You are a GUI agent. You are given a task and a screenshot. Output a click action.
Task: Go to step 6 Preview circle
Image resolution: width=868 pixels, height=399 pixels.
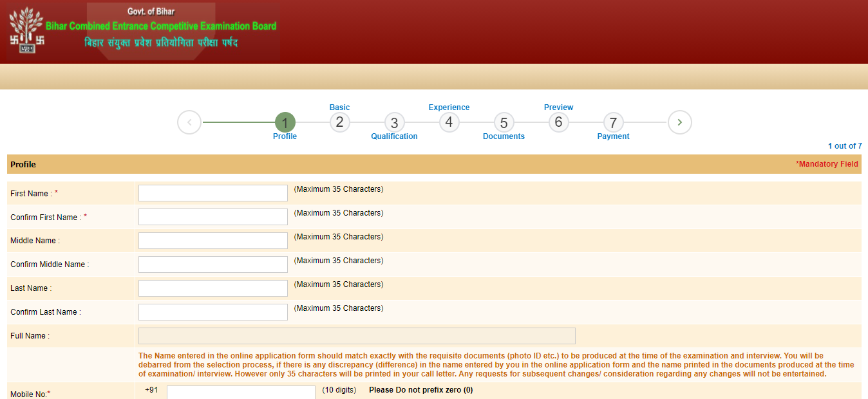[558, 122]
